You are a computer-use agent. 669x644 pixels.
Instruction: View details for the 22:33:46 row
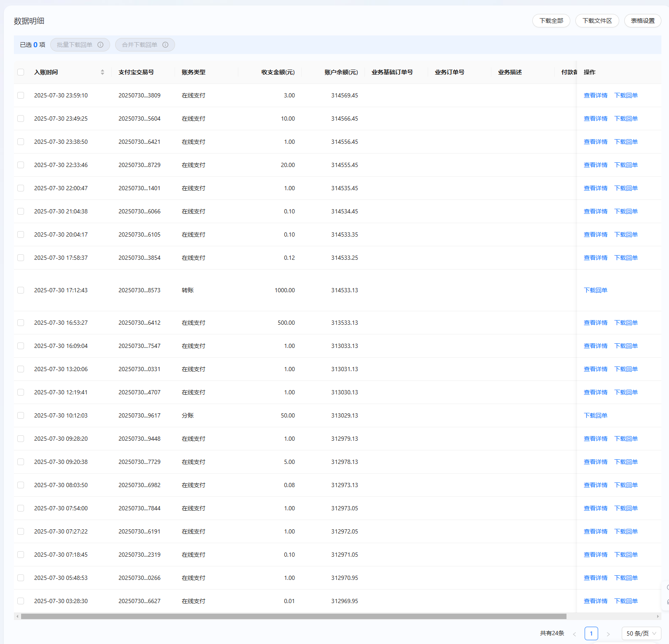pyautogui.click(x=596, y=165)
